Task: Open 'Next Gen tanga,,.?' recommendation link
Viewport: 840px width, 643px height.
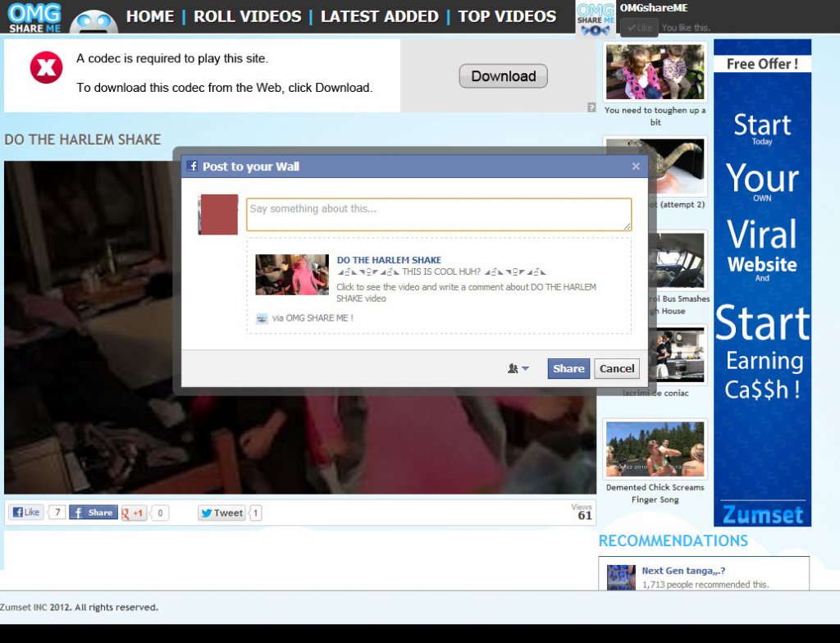Action: click(683, 571)
